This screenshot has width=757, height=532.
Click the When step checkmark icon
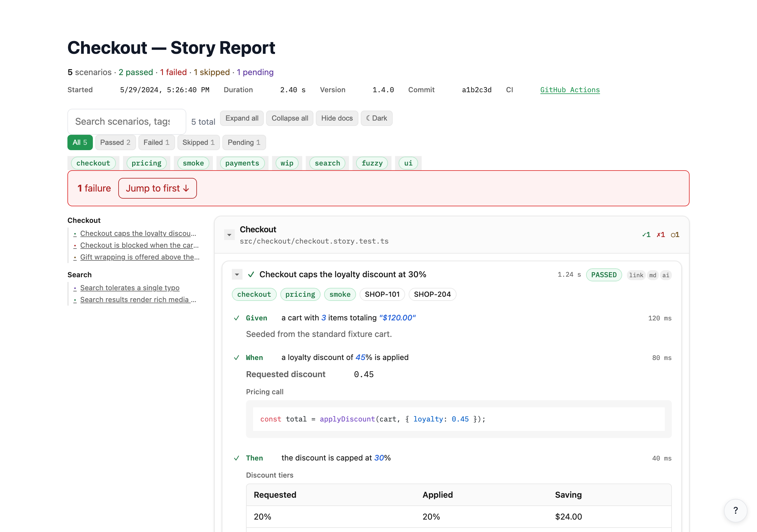coord(236,358)
